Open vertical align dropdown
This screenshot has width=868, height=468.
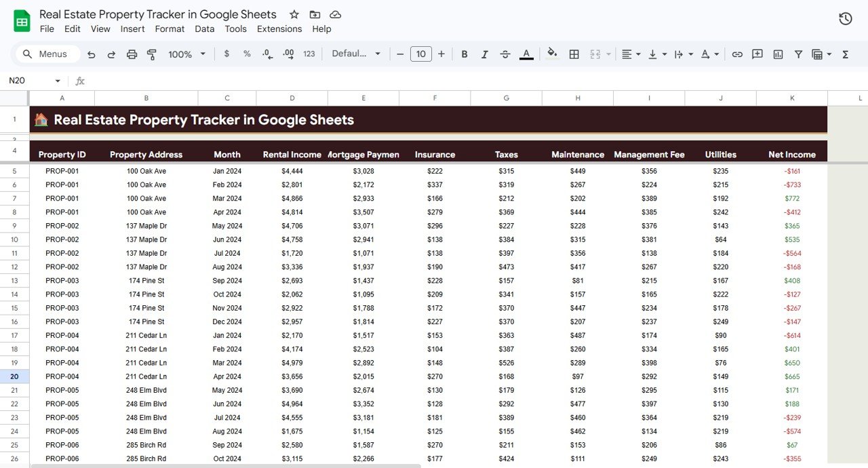coord(657,54)
